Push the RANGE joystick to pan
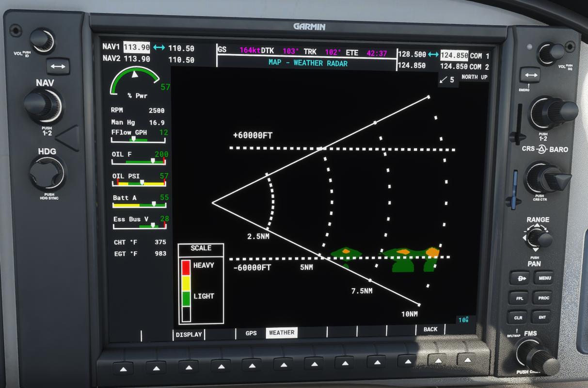Viewport: 588px width, 388px height. (538, 238)
